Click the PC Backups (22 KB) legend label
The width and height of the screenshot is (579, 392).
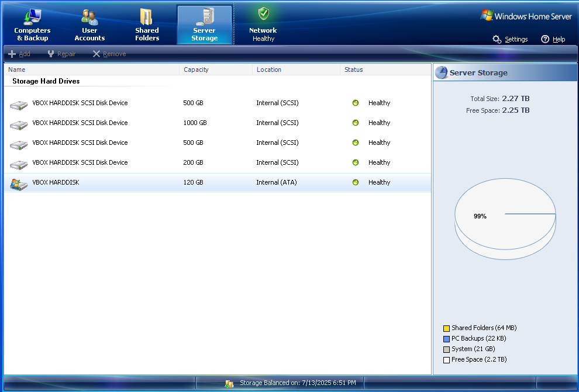(x=478, y=338)
